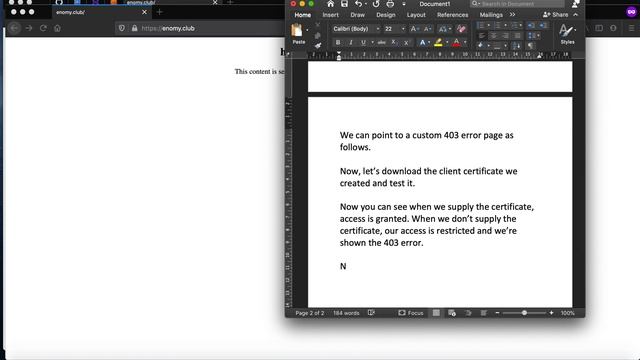Increase paragraph indent
Image resolution: width=640 pixels, height=360 pixels.
(543, 25)
